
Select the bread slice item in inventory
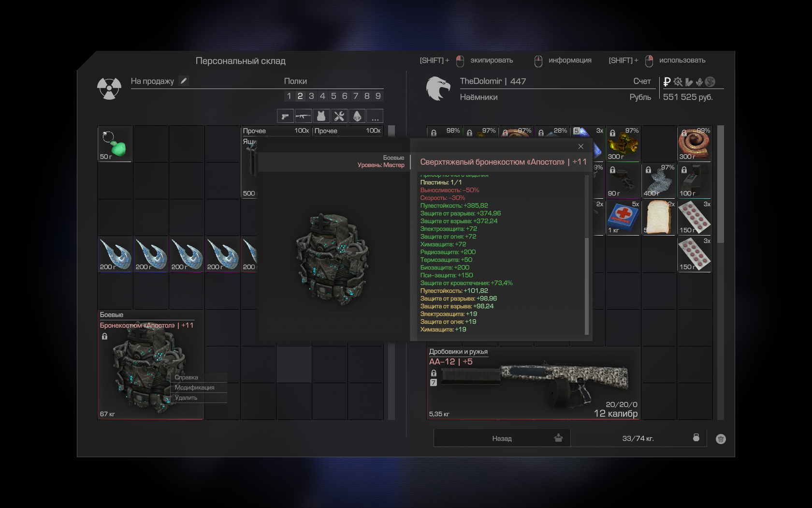point(658,217)
